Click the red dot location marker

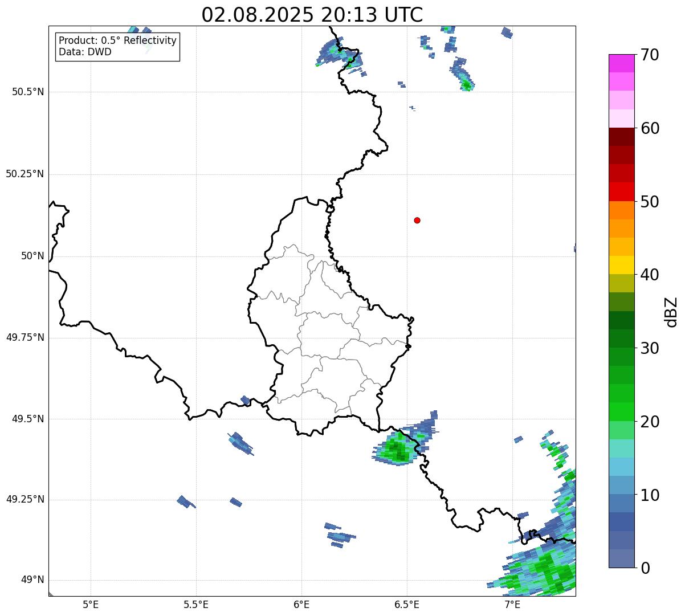pyautogui.click(x=417, y=221)
